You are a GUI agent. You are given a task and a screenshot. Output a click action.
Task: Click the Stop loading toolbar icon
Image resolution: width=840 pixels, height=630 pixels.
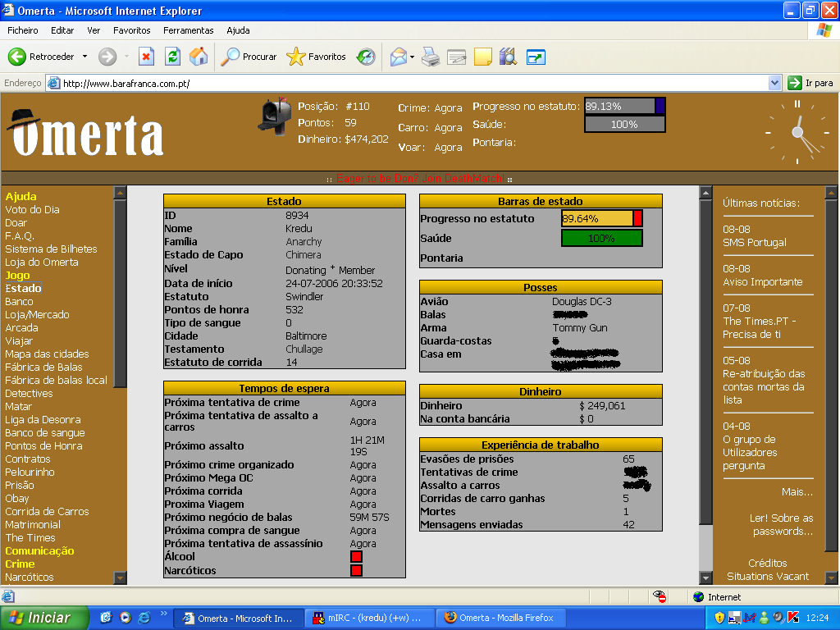[x=146, y=57]
